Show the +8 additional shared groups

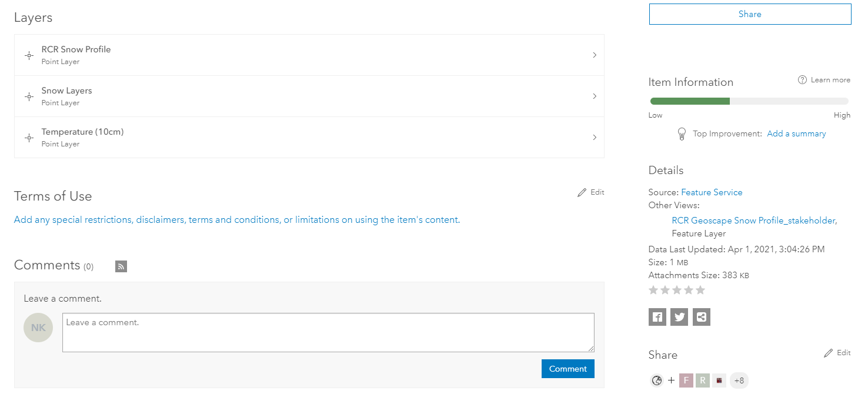pos(739,380)
